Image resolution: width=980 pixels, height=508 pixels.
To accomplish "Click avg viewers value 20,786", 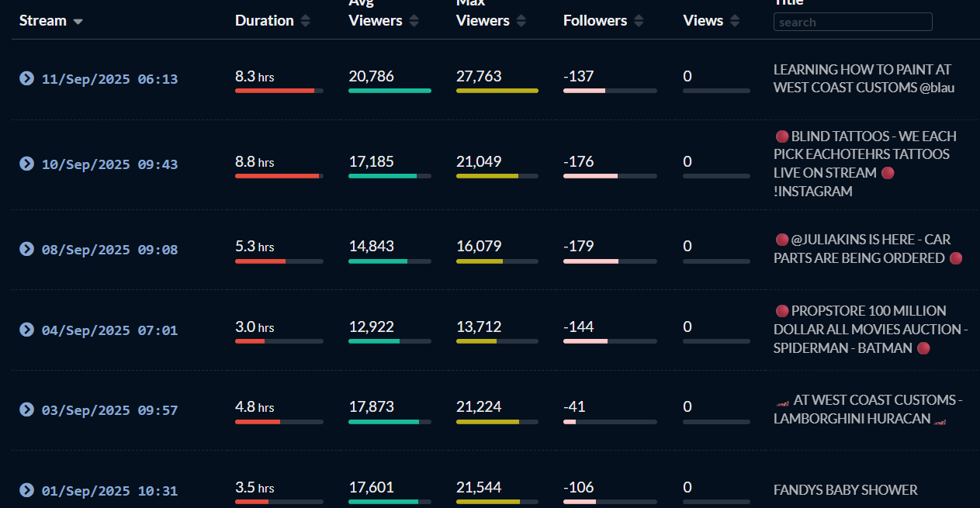I will click(372, 76).
